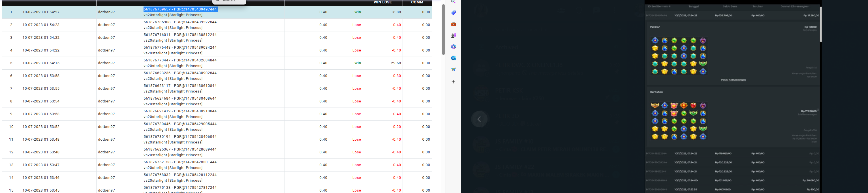868x193 pixels.
Task: Select the highlighted 561876759657 - PGR@14705439497444 text
Action: pos(180,9)
